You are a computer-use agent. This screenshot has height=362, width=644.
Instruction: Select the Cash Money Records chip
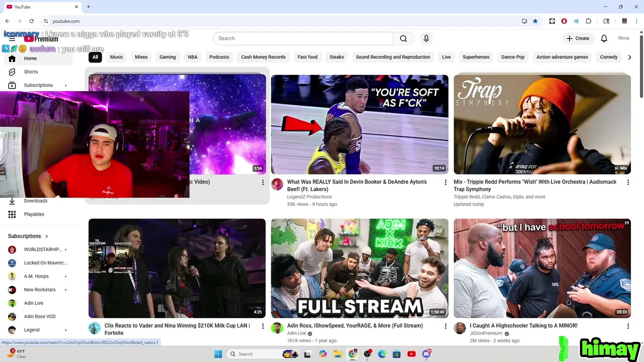pos(263,57)
